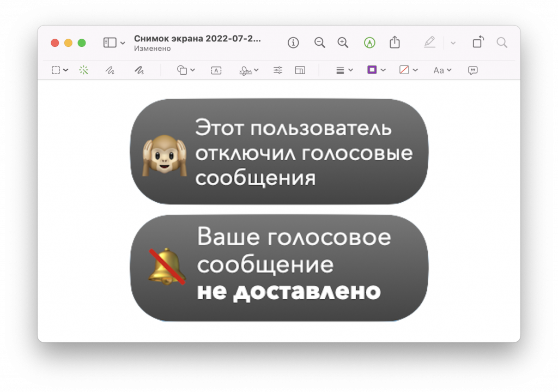Expand the Text Style chevron
558x392 pixels.
point(449,70)
